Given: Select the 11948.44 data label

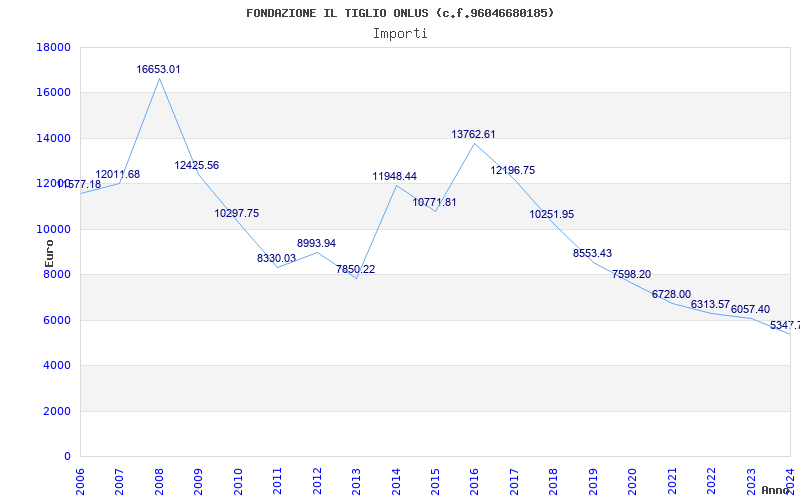Looking at the screenshot, I should tap(394, 177).
